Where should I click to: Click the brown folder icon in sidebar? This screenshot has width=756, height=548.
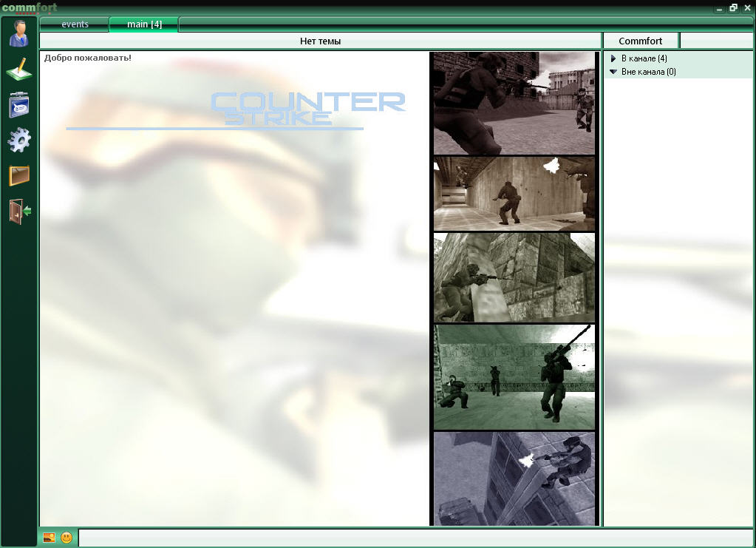click(19, 175)
